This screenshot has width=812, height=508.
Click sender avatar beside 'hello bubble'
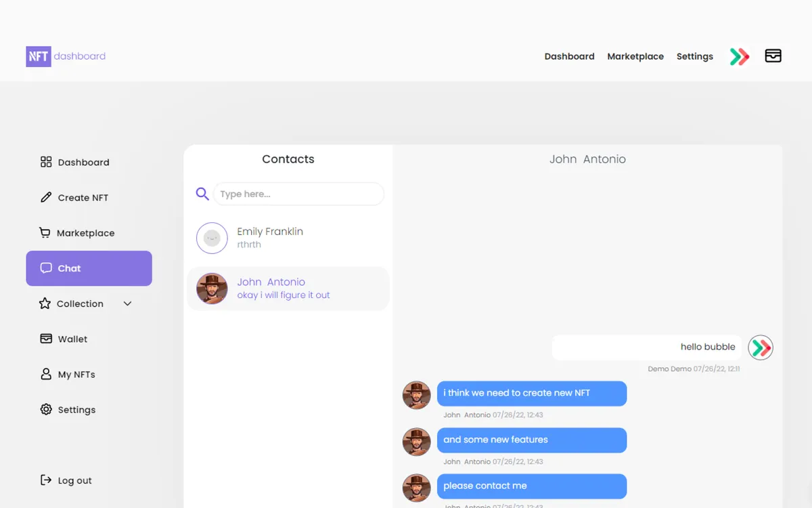761,347
